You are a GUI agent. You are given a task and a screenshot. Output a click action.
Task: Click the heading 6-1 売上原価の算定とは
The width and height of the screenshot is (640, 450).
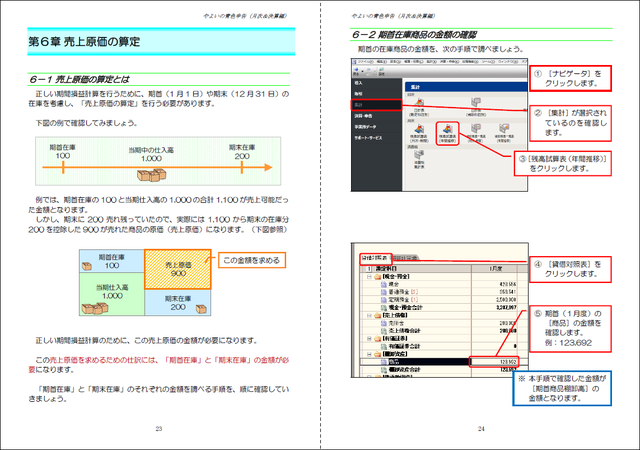click(79, 79)
